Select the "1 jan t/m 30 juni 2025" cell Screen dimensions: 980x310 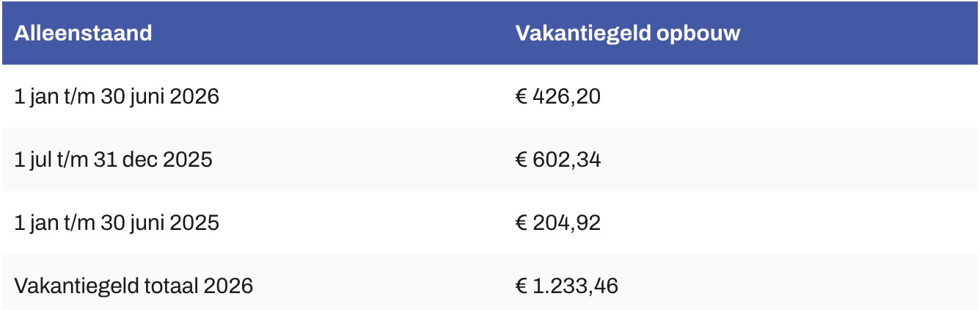(117, 223)
